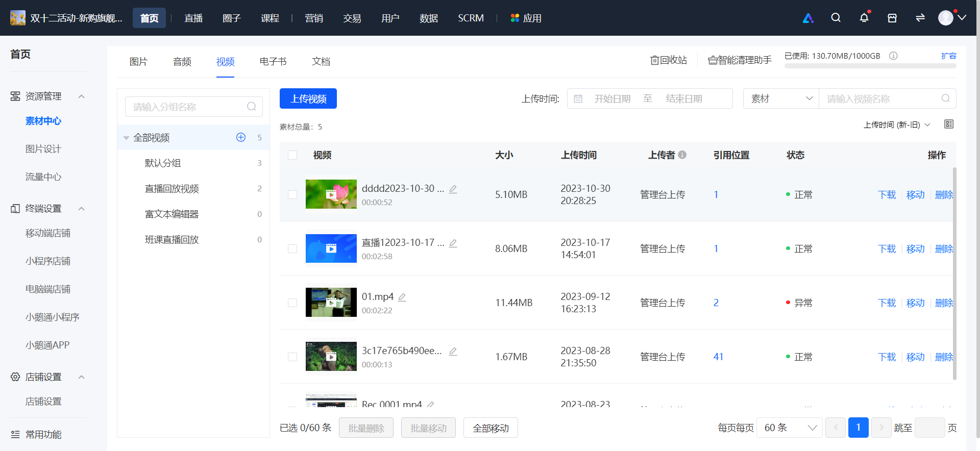Open 上传时间 (新-旧) sort dropdown
980x451 pixels.
(x=897, y=125)
